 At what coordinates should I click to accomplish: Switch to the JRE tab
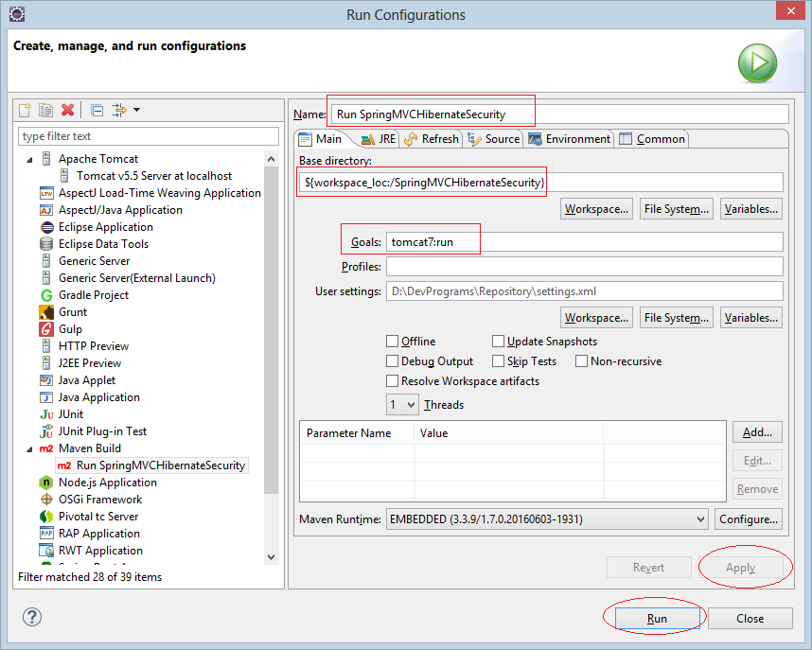tap(380, 139)
